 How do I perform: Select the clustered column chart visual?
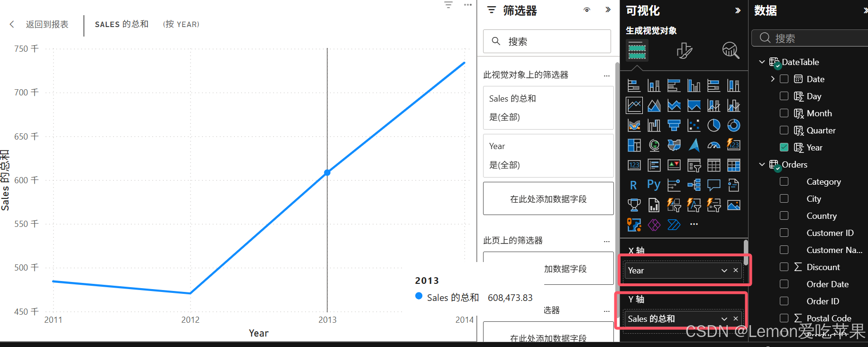click(694, 85)
